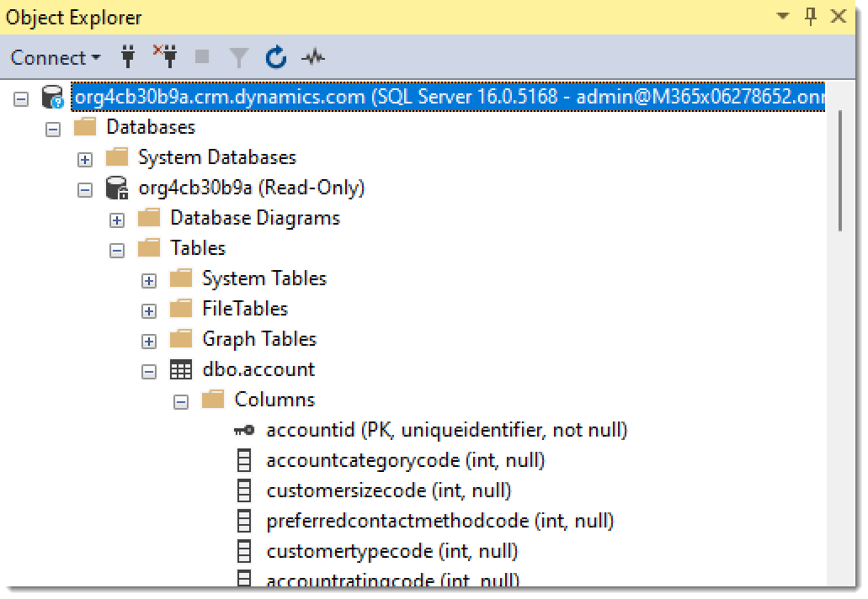Select the Graph Tables node

pos(259,339)
